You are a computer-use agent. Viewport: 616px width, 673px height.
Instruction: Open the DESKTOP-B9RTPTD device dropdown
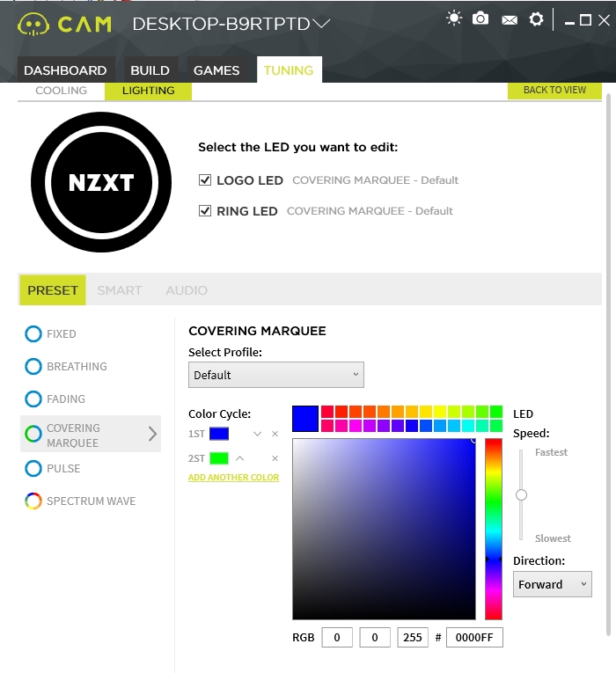[231, 24]
